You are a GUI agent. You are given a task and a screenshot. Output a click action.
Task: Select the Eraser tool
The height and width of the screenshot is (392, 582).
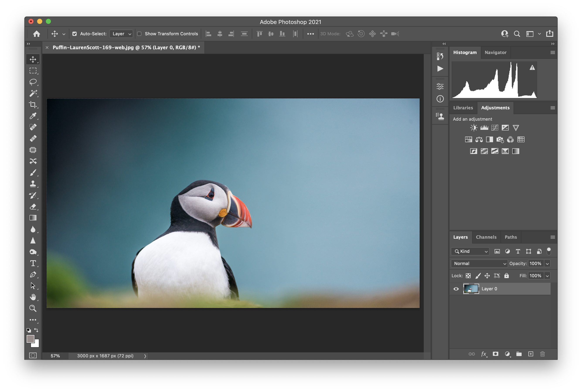pyautogui.click(x=33, y=207)
